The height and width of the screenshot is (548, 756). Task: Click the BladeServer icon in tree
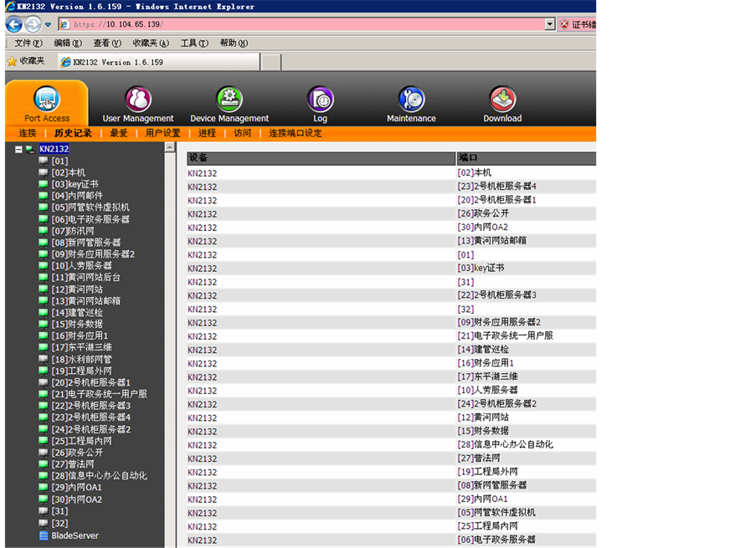44,535
